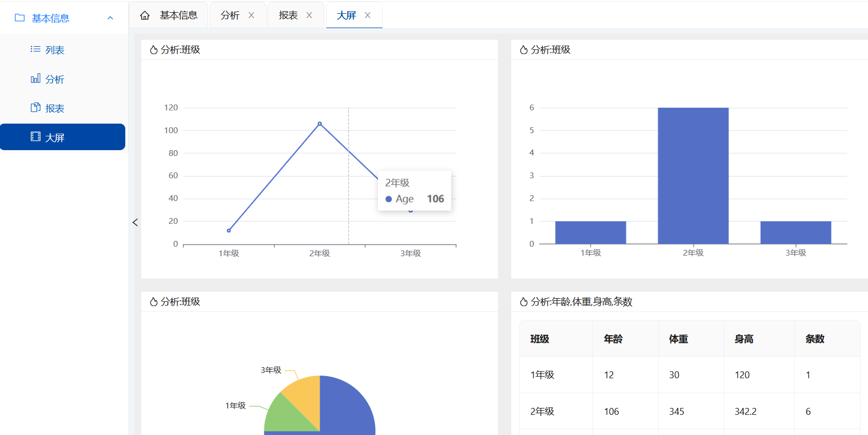Click the 3年级 bar in the bar chart
868x435 pixels.
[795, 232]
